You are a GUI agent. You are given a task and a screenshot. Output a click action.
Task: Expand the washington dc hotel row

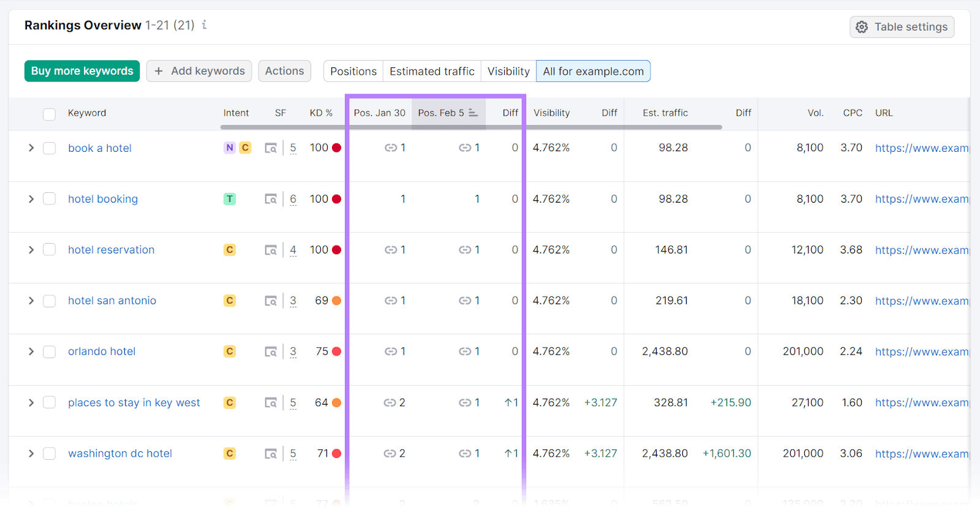click(31, 454)
